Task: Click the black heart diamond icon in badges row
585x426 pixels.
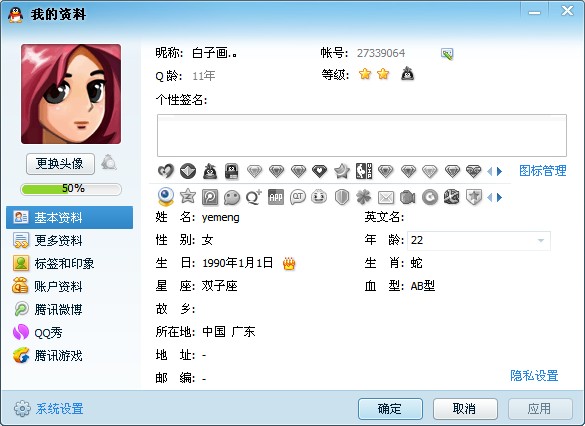Action: click(320, 171)
